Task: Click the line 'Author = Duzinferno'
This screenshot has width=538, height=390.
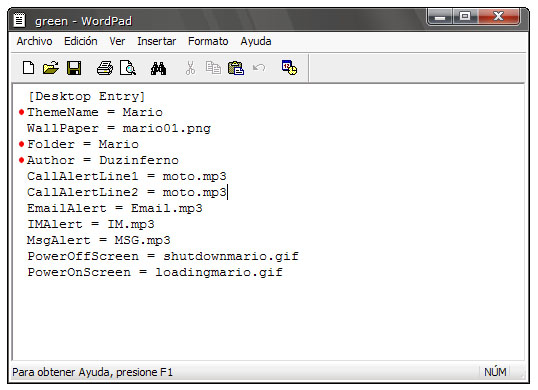Action: click(x=103, y=161)
